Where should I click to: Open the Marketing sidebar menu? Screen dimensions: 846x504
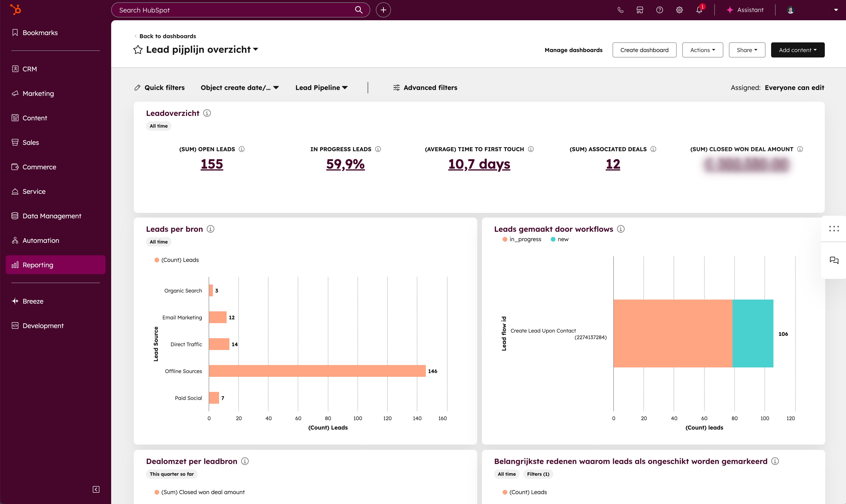coord(38,93)
